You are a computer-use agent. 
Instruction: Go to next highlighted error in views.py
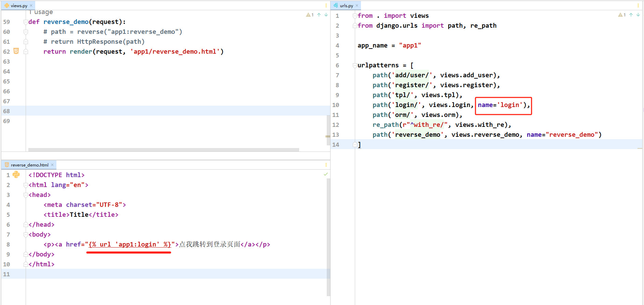coord(326,15)
